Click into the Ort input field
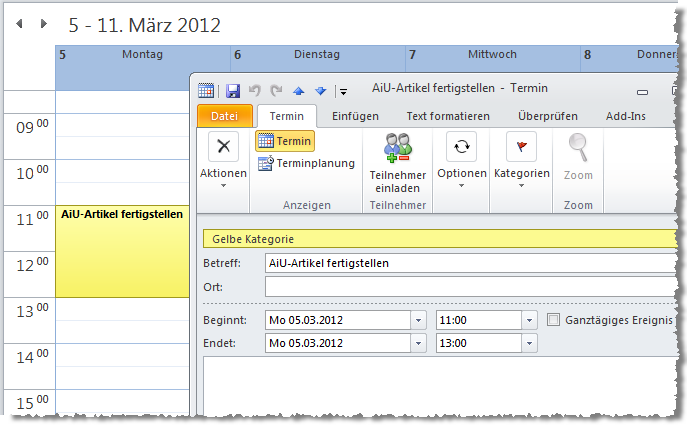The image size is (687, 425). pos(470,287)
